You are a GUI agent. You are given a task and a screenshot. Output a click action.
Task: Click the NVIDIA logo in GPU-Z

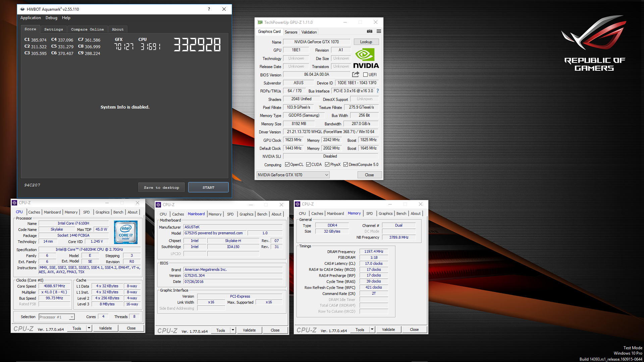366,58
